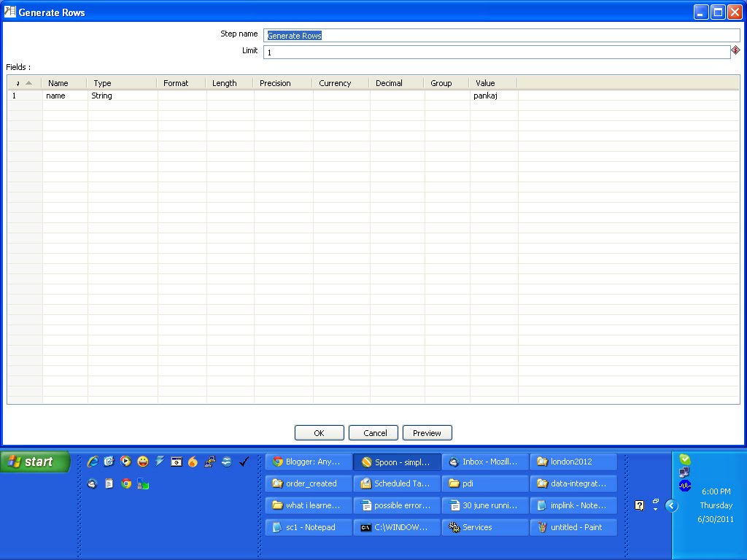Expand the hidden icons chevron in the system tray
Screen dimensions: 747x560
pyautogui.click(x=671, y=505)
